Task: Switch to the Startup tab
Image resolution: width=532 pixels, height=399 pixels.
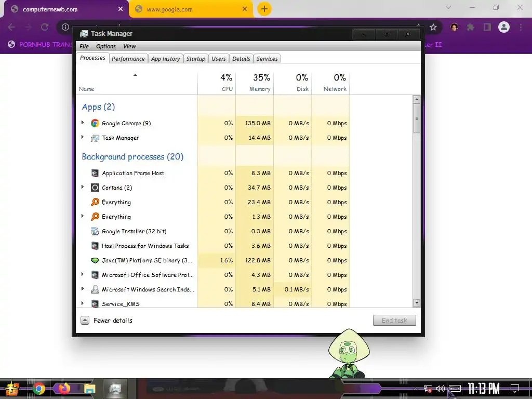Action: (196, 59)
